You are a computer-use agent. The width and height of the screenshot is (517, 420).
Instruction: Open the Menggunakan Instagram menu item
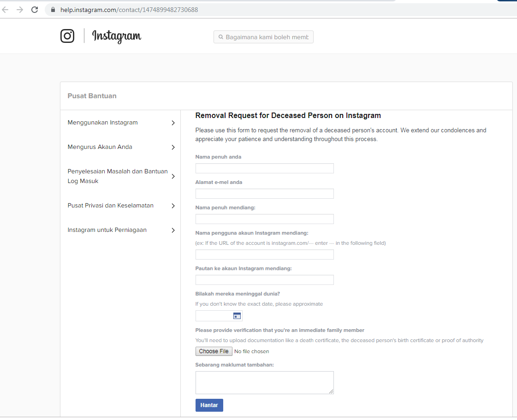click(102, 123)
